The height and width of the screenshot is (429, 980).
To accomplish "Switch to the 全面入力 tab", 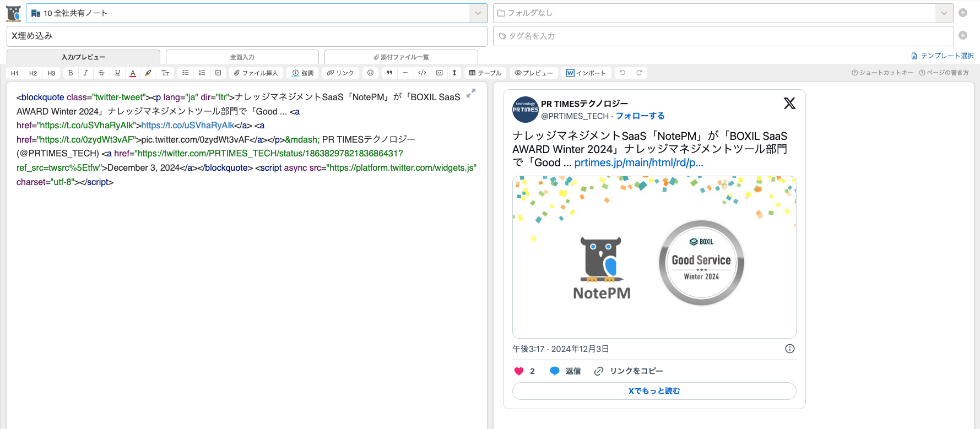I will coord(242,57).
